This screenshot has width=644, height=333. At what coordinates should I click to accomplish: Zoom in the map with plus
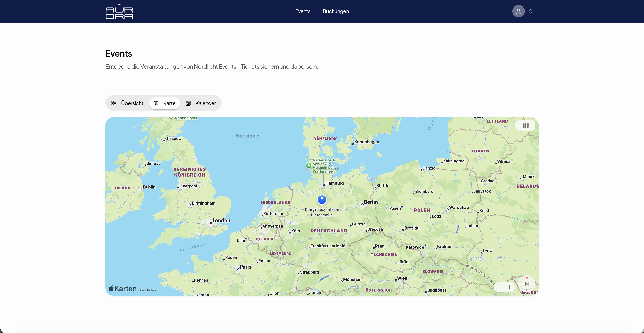point(509,287)
